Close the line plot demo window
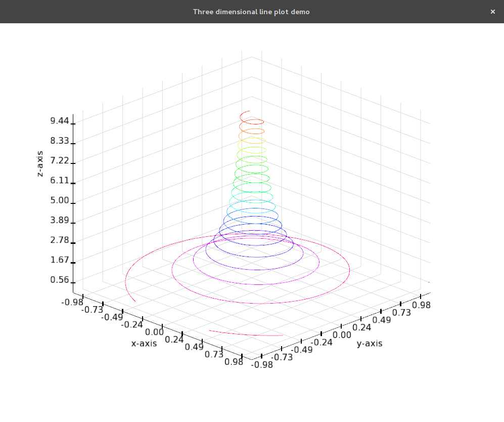Image resolution: width=504 pixels, height=422 pixels. point(492,12)
